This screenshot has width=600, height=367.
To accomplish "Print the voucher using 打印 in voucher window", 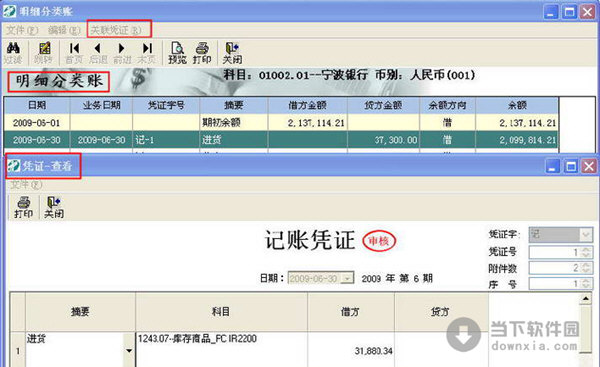I will (24, 207).
